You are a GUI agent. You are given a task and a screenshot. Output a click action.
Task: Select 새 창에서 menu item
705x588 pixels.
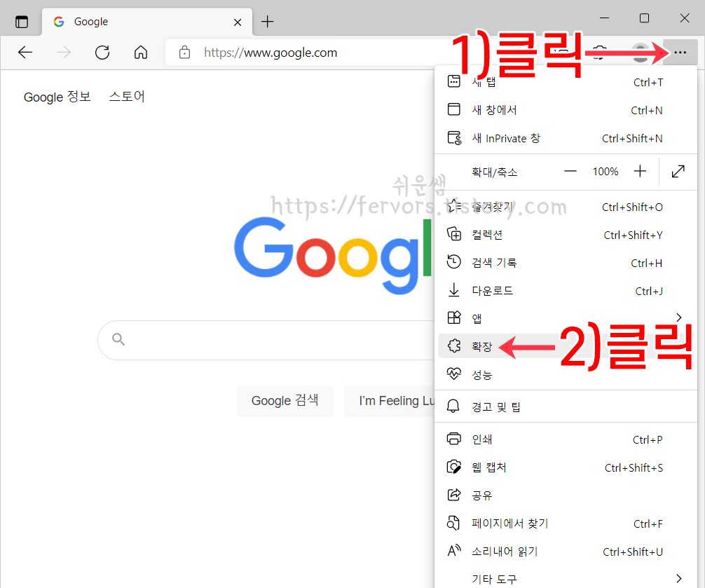pyautogui.click(x=566, y=110)
